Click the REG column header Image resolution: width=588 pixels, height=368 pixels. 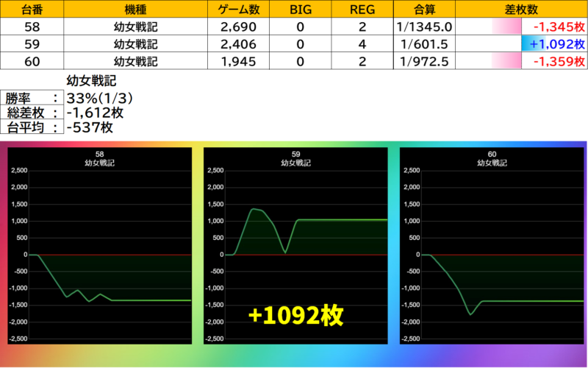point(362,9)
